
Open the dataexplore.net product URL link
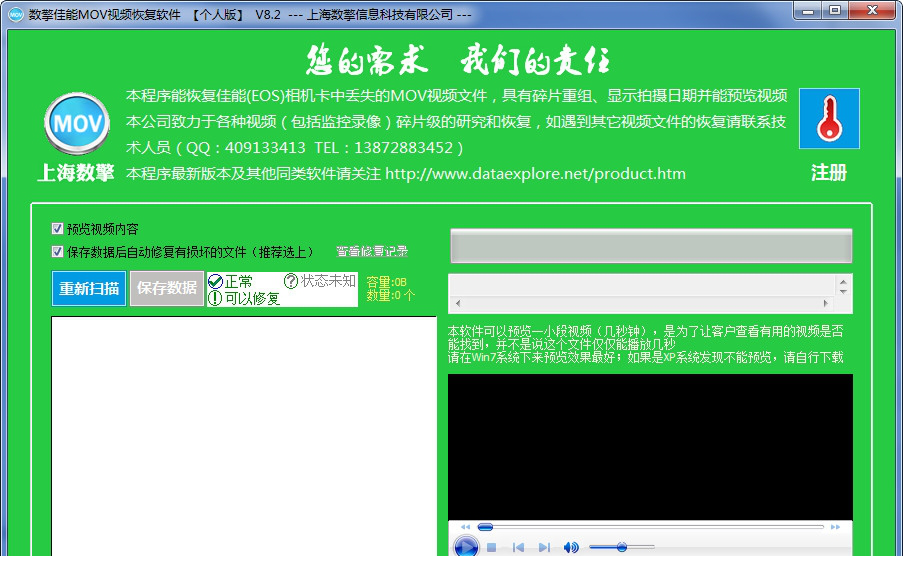(536, 174)
